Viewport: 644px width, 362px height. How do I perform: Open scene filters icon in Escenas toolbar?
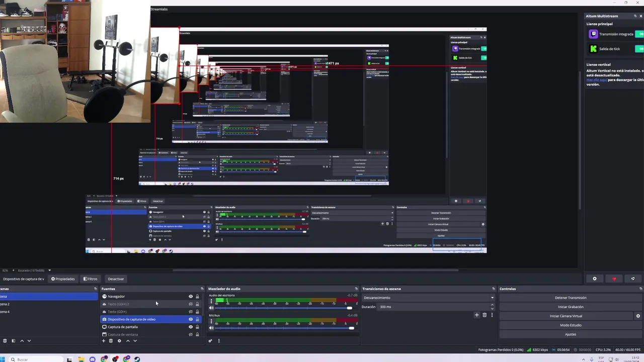click(x=14, y=341)
